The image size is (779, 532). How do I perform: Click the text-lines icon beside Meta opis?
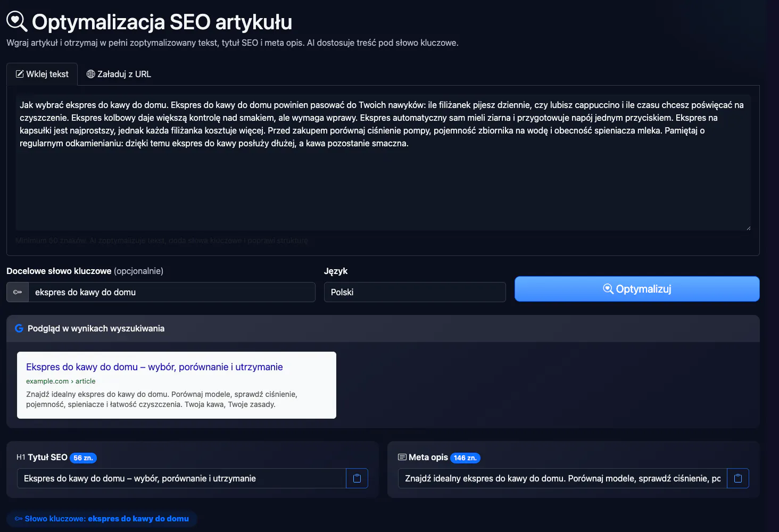click(x=402, y=457)
